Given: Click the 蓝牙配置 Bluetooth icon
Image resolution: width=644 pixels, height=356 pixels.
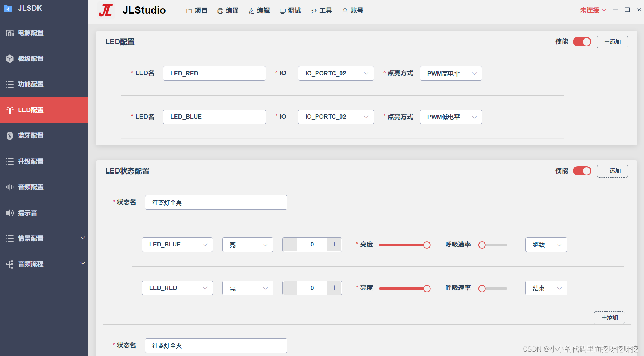Looking at the screenshot, I should [x=10, y=136].
